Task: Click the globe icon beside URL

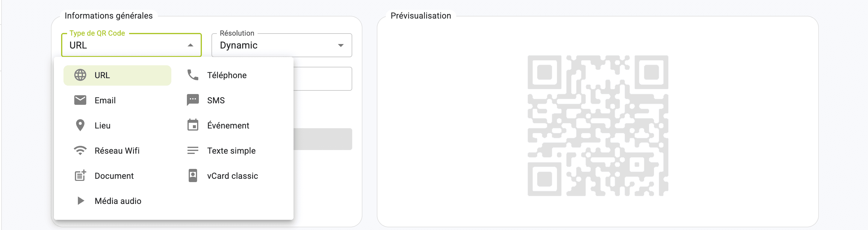Action: click(80, 75)
